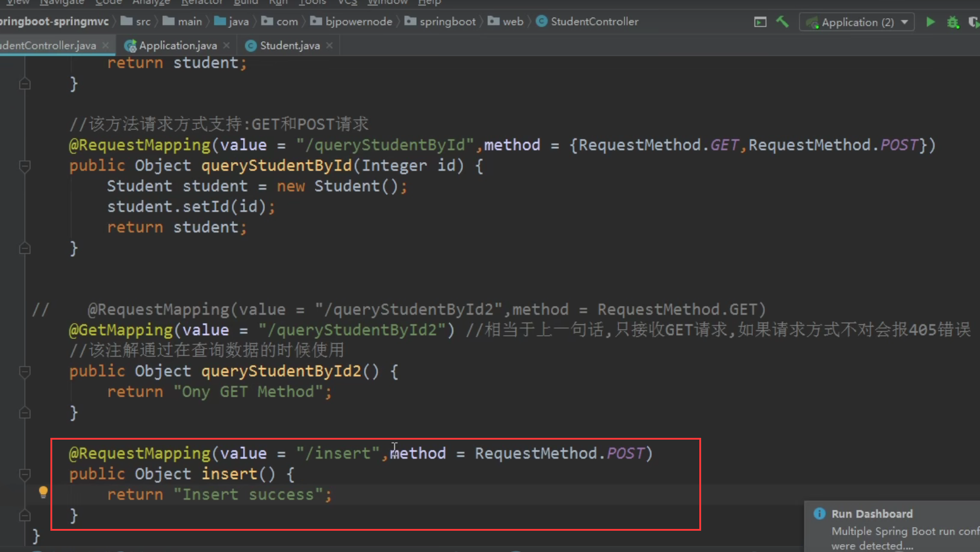Click the student.setId(id) statement

[x=191, y=207]
